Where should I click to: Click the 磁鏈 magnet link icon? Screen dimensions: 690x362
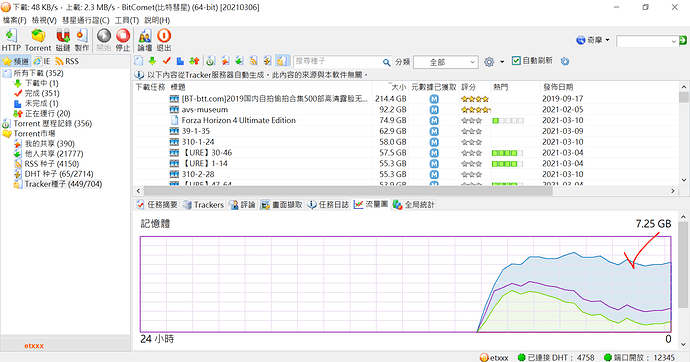coord(63,36)
